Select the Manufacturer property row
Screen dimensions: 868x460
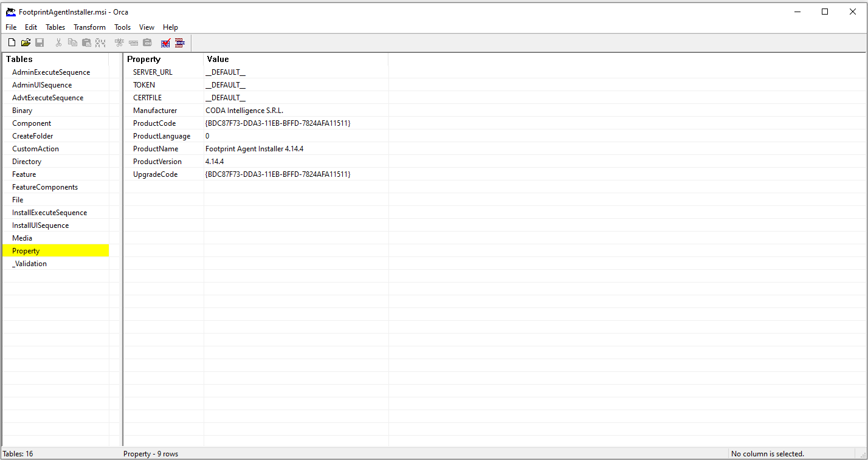click(x=256, y=111)
